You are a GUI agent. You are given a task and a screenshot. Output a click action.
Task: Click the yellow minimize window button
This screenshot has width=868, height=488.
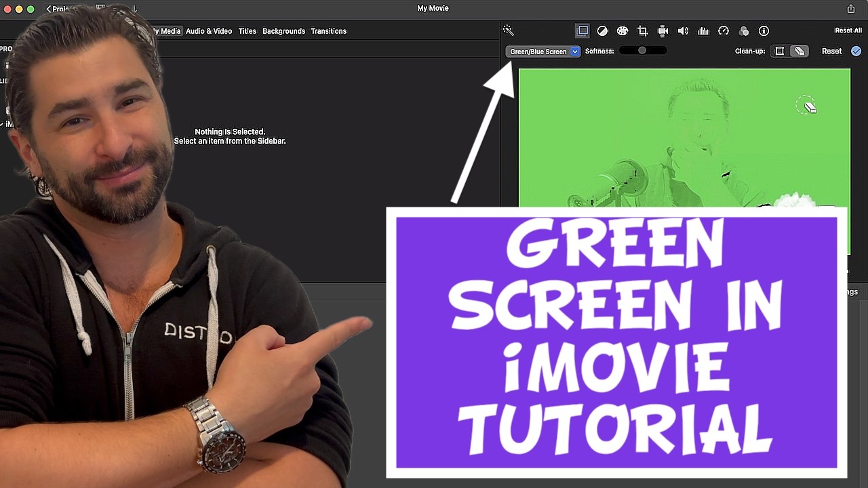tap(19, 9)
